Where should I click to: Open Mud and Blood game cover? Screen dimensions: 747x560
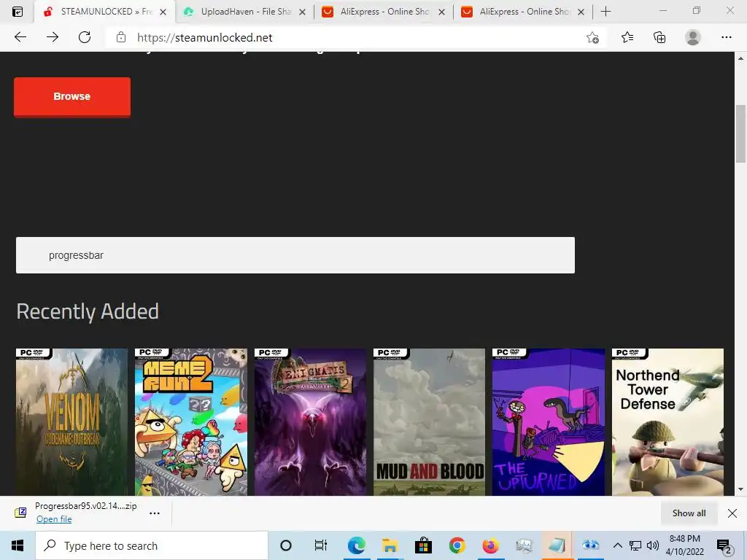click(429, 422)
